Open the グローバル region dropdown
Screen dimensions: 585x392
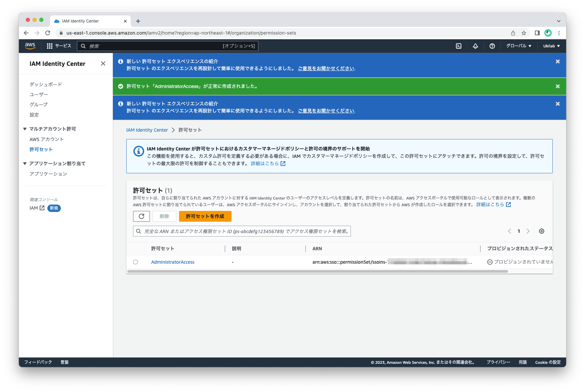click(519, 46)
